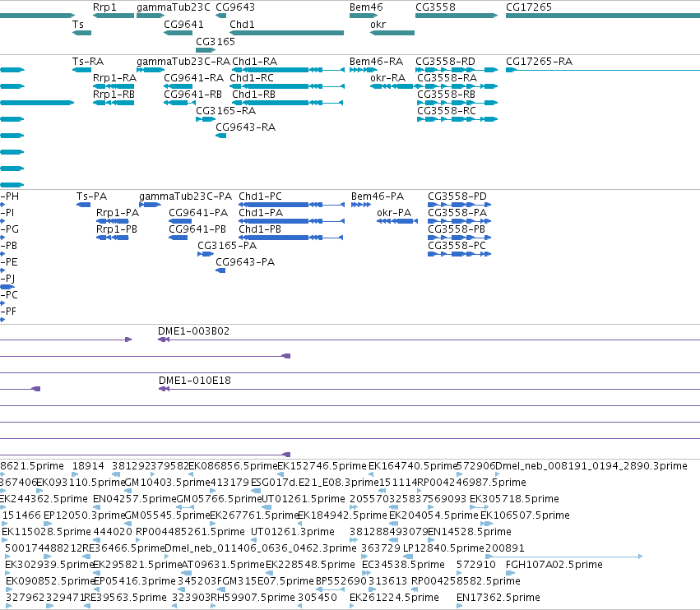The height and width of the screenshot is (610, 700).
Task: Select protein "Rrp1-PB"
Action: tap(117, 229)
